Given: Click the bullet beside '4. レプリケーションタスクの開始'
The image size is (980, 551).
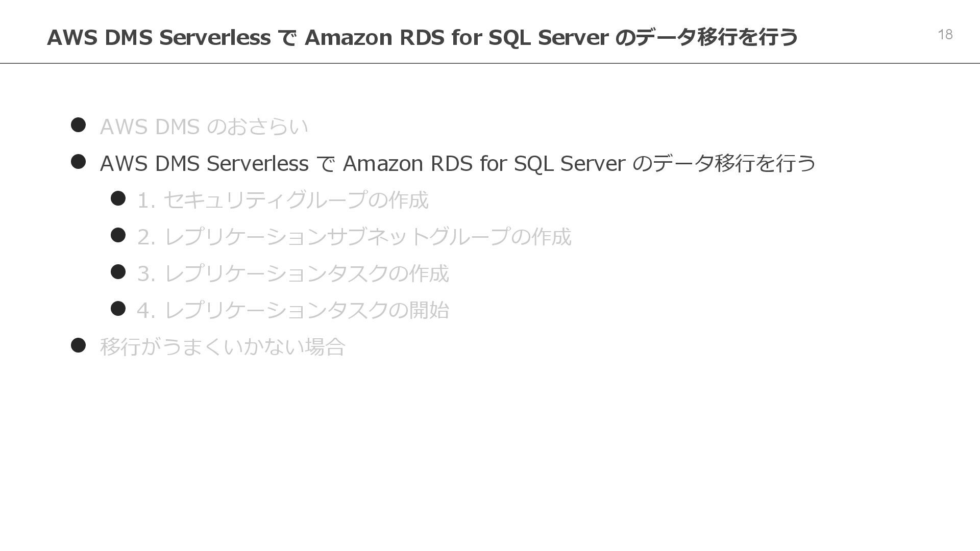Looking at the screenshot, I should (x=118, y=309).
